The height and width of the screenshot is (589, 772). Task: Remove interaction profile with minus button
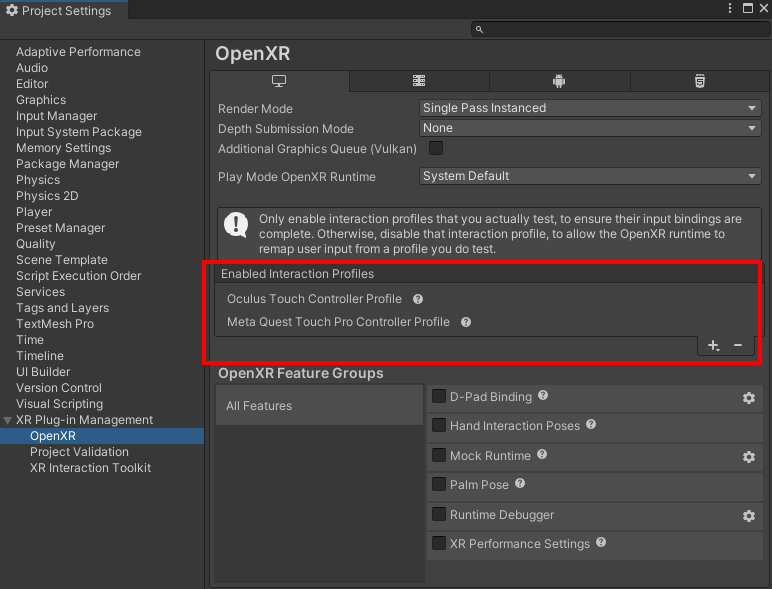coord(738,345)
